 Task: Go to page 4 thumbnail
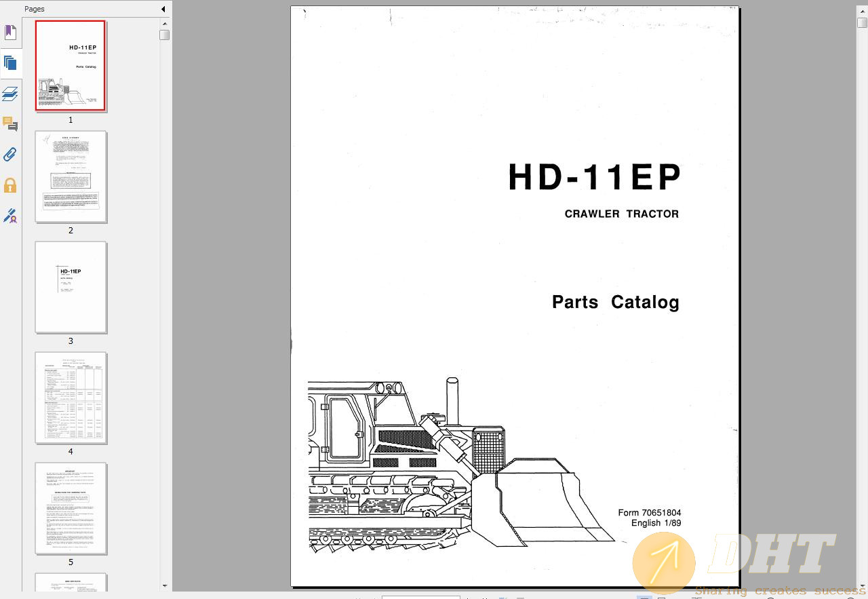tap(71, 398)
